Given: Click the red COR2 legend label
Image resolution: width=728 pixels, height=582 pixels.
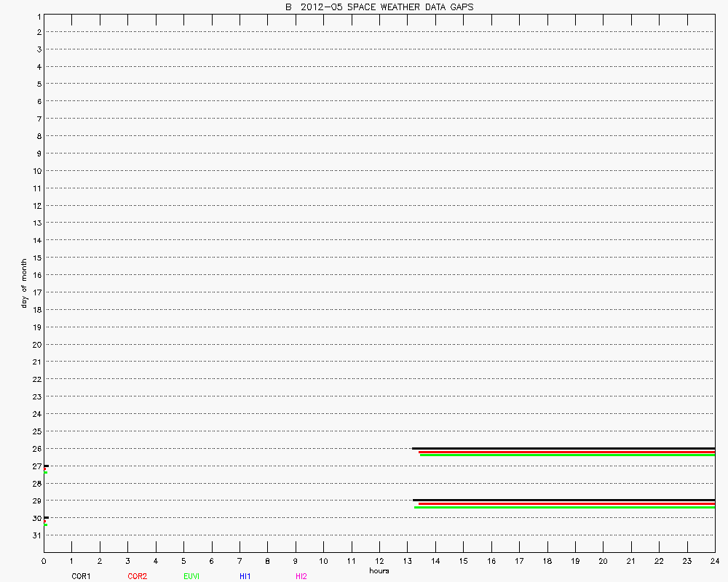Looking at the screenshot, I should [137, 576].
